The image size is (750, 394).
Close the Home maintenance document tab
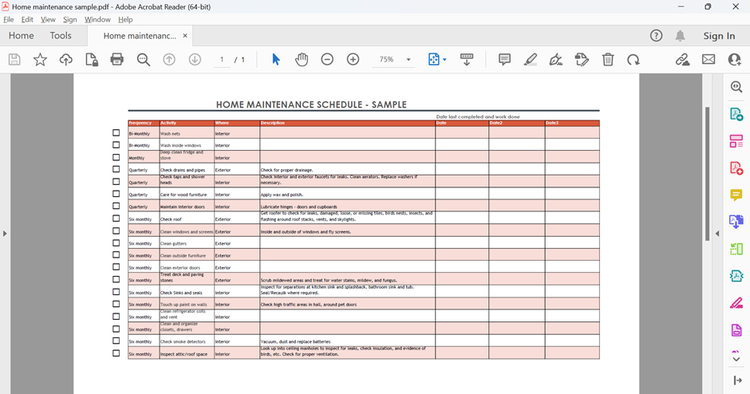185,36
